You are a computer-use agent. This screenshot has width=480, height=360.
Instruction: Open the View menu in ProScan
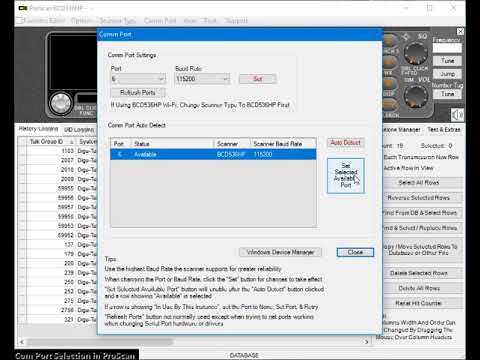[x=190, y=21]
